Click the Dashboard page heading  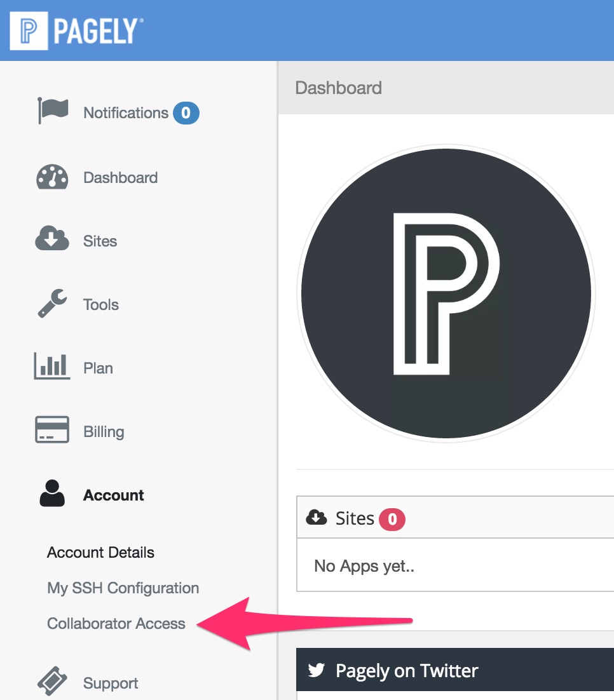click(338, 88)
